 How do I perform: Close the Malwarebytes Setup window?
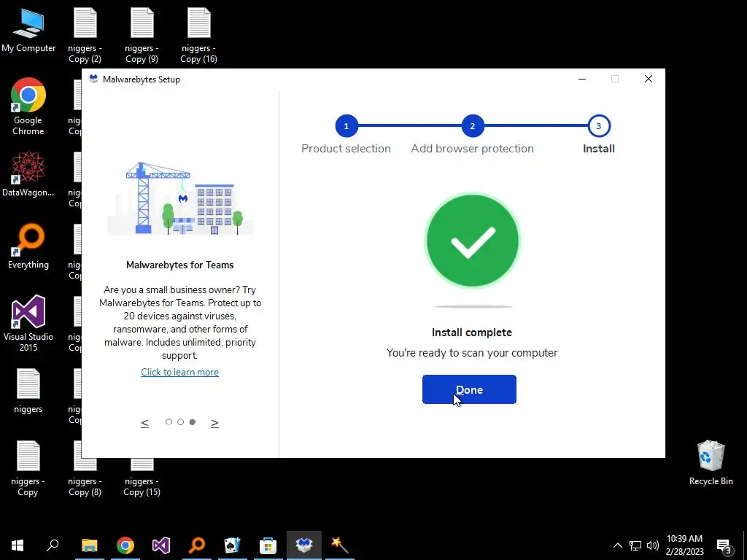pyautogui.click(x=648, y=79)
